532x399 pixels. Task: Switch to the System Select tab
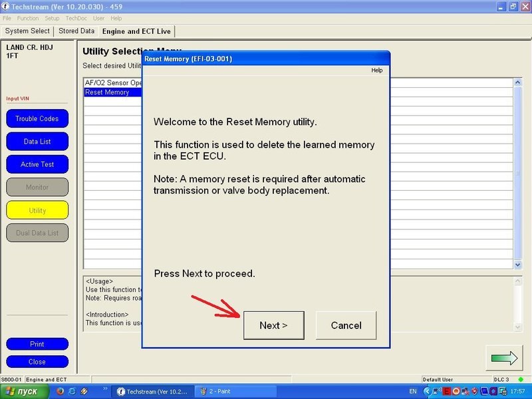coord(27,31)
